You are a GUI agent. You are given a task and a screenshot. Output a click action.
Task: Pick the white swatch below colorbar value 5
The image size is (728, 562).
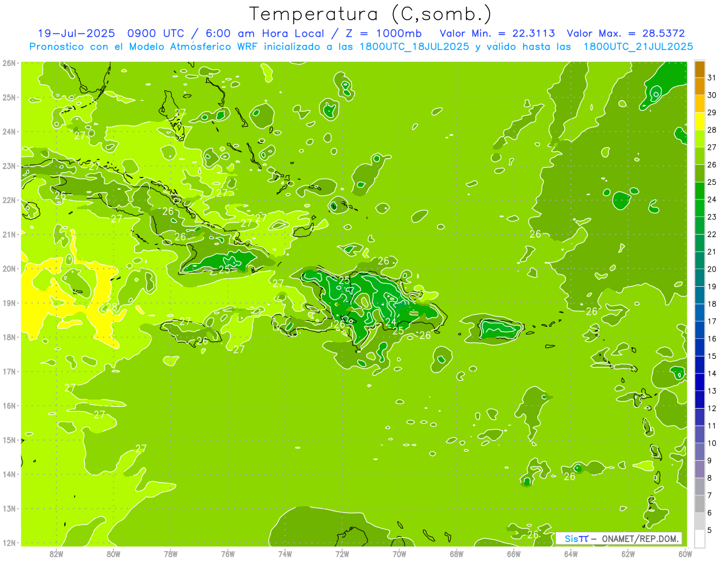click(699, 538)
